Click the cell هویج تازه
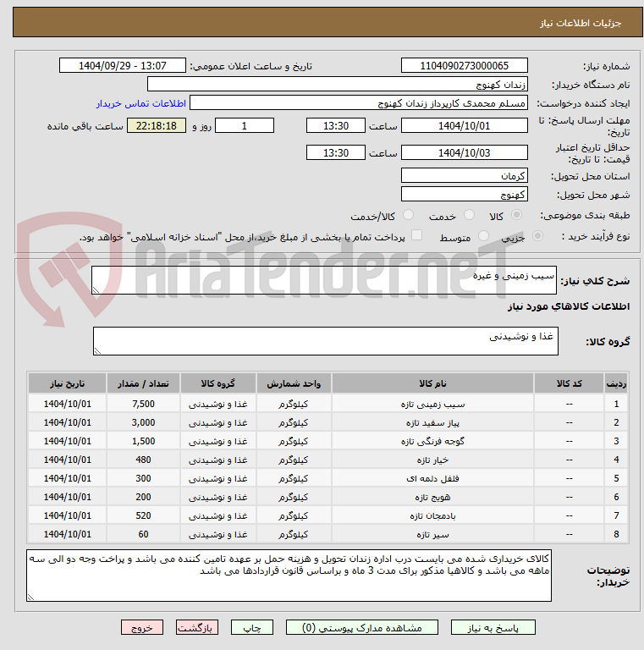 (432, 497)
